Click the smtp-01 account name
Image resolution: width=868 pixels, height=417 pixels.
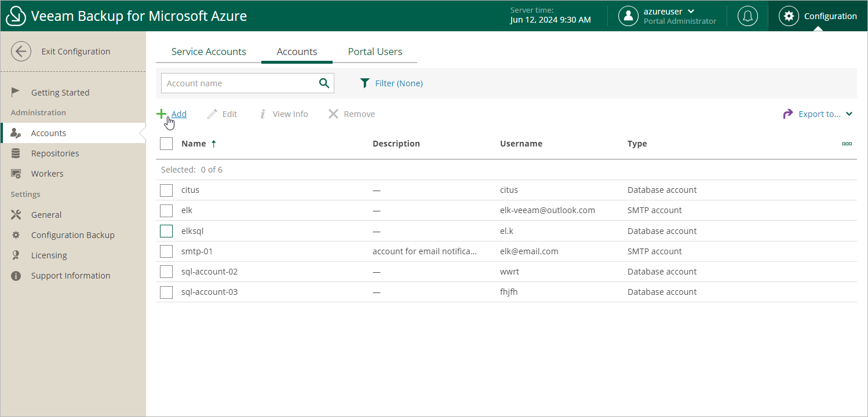197,251
